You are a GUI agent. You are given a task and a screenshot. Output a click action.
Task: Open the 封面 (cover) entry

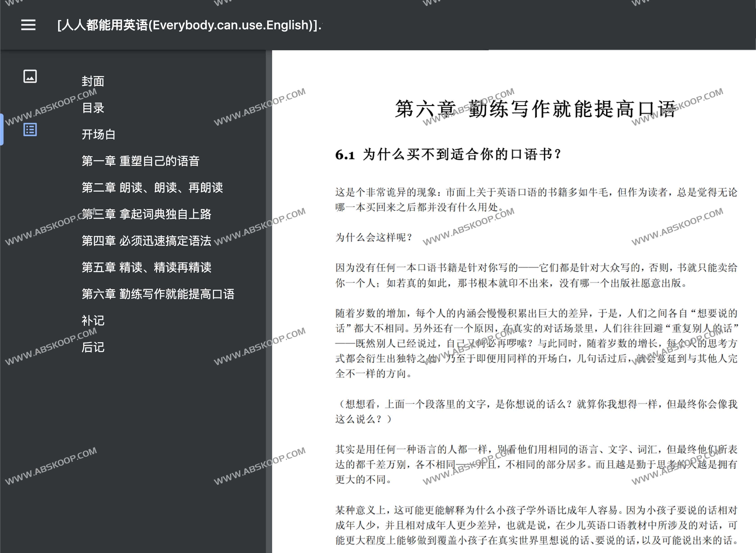pos(94,81)
